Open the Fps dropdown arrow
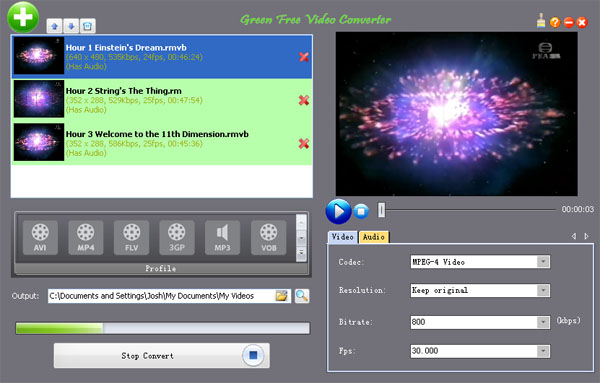The height and width of the screenshot is (383, 600). coord(543,351)
